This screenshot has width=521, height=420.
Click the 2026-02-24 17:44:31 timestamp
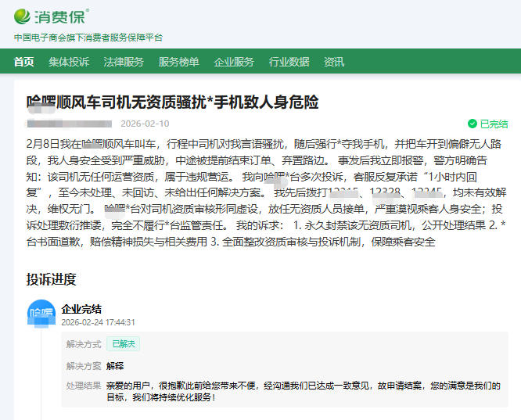98,321
